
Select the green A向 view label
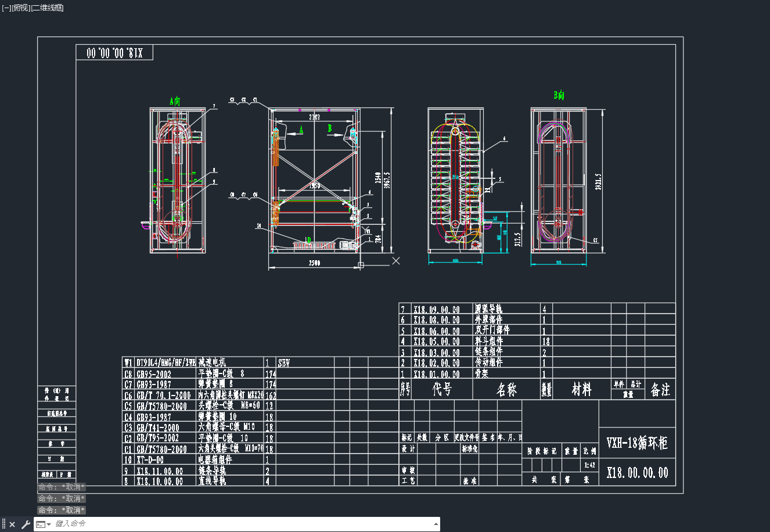[175, 101]
